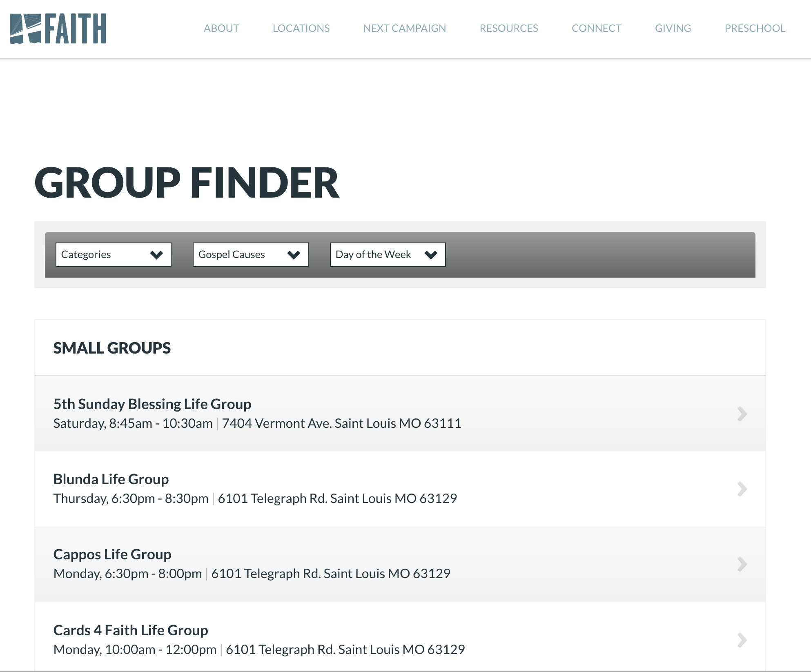Navigate to the LOCATIONS menu item
The height and width of the screenshot is (672, 811).
coord(301,28)
